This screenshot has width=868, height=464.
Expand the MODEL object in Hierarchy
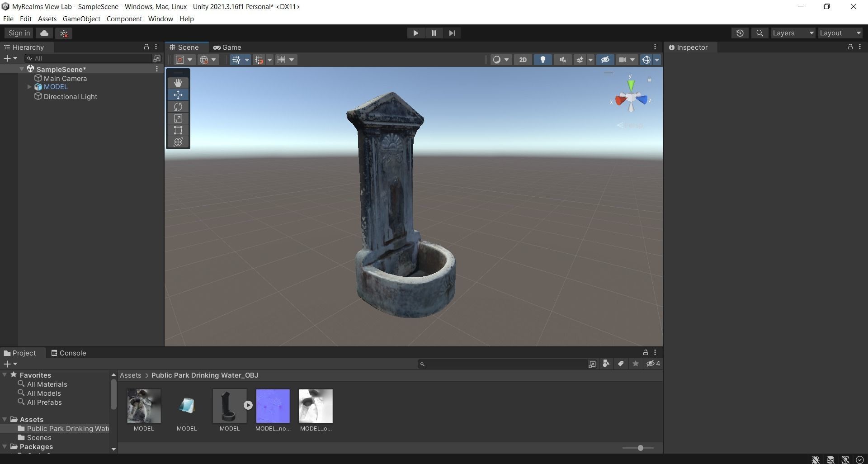pyautogui.click(x=30, y=87)
